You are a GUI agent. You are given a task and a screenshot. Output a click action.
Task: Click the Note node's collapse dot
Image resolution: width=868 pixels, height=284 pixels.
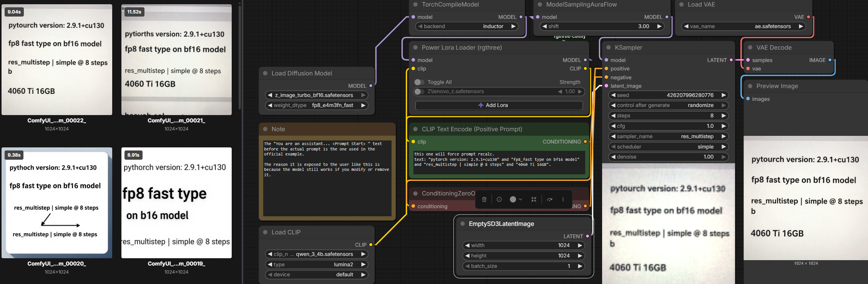point(265,129)
